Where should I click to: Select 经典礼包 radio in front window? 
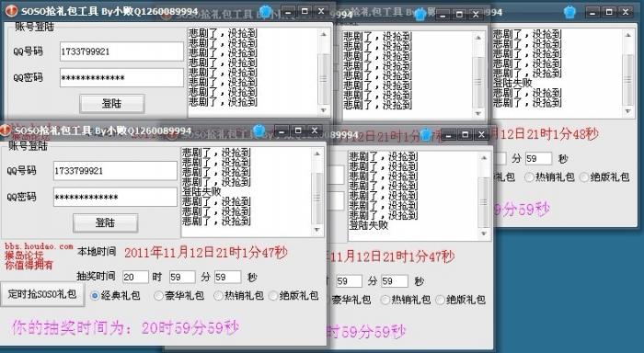point(95,295)
